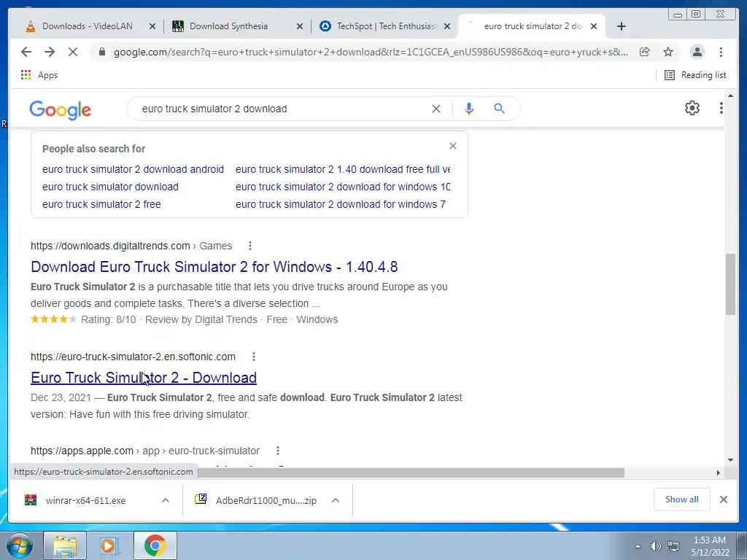This screenshot has height=560, width=747.
Task: Go forward with the browser arrow
Action: [x=50, y=52]
